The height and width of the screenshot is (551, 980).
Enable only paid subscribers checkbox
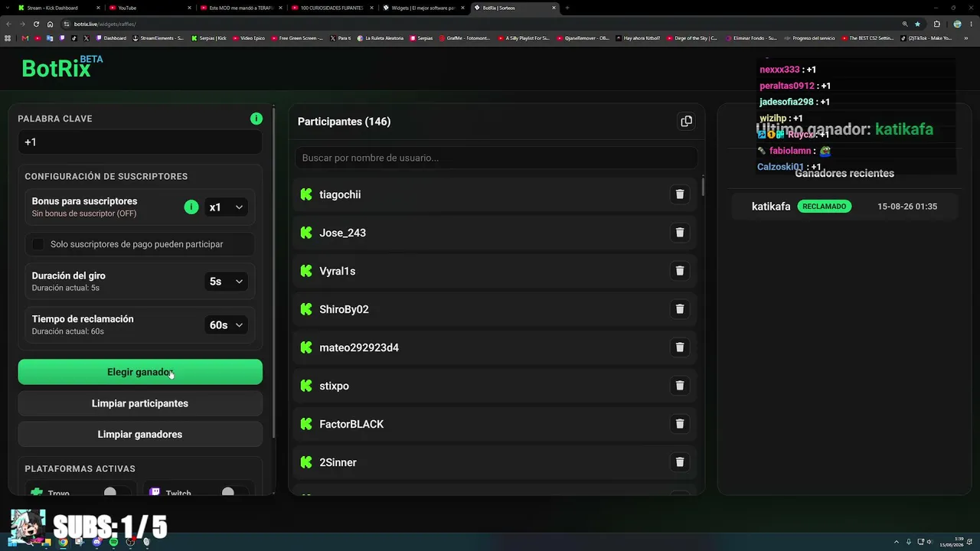38,244
